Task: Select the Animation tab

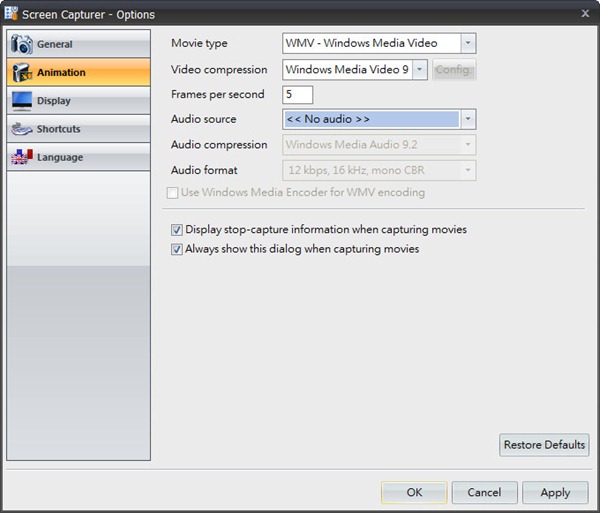Action: coord(78,72)
